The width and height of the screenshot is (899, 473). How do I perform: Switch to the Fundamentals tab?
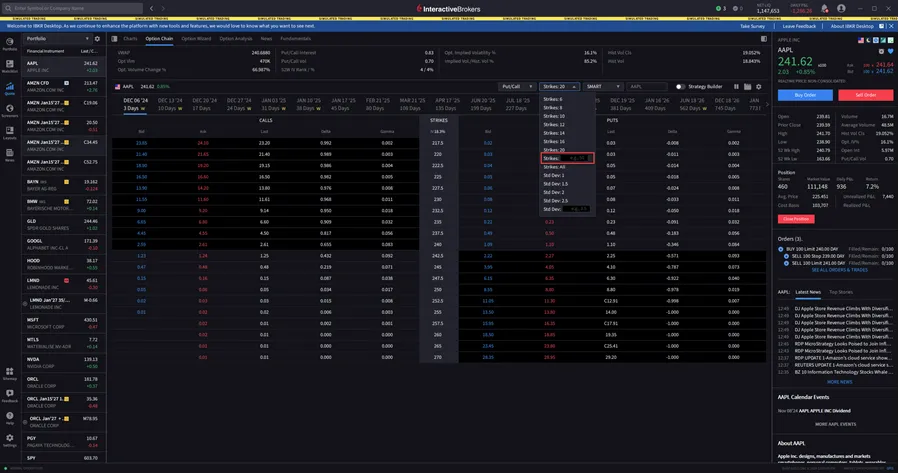coord(295,38)
